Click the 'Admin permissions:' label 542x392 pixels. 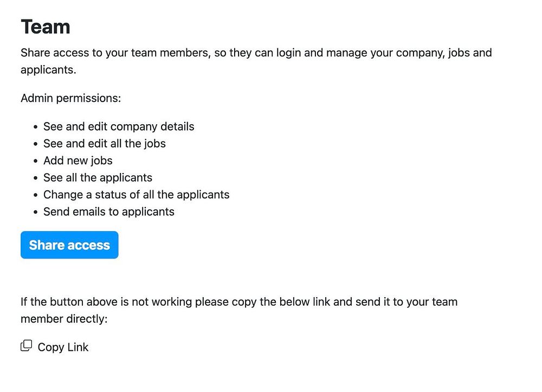70,98
